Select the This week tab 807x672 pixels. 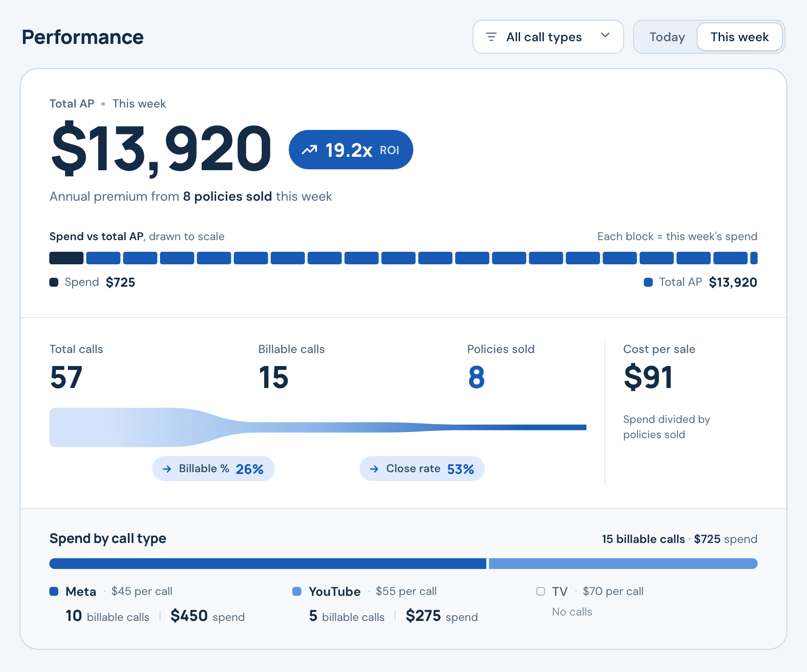pyautogui.click(x=740, y=37)
